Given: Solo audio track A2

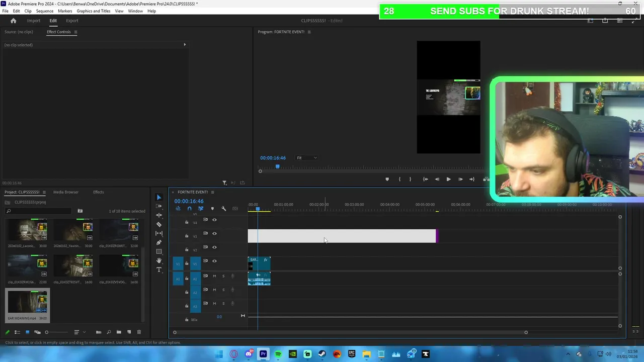Looking at the screenshot, I should pyautogui.click(x=223, y=290).
